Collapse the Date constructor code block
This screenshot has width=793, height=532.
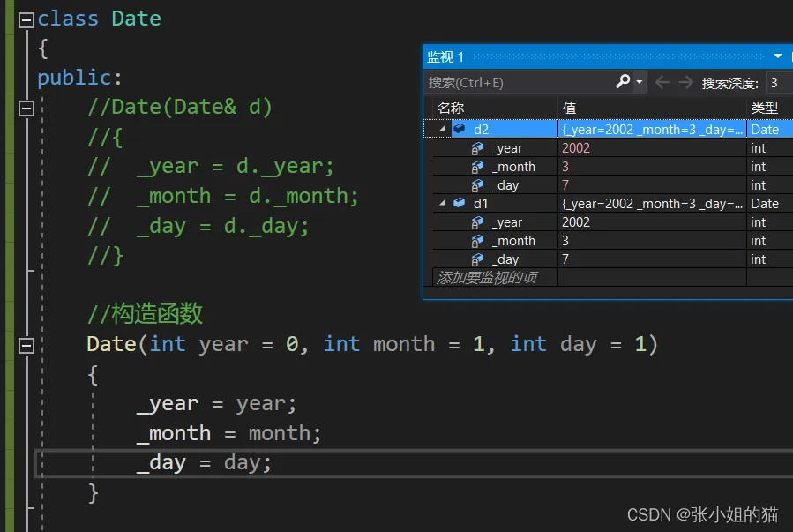[26, 346]
